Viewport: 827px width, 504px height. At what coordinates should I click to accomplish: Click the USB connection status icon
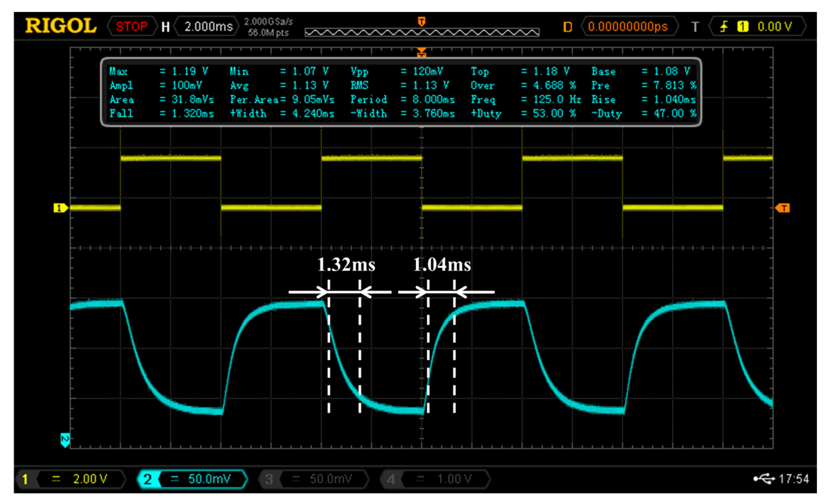(764, 479)
